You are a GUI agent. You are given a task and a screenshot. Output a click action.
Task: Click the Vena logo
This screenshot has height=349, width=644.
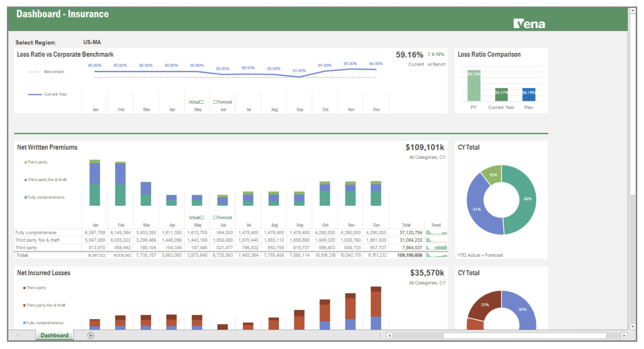529,23
